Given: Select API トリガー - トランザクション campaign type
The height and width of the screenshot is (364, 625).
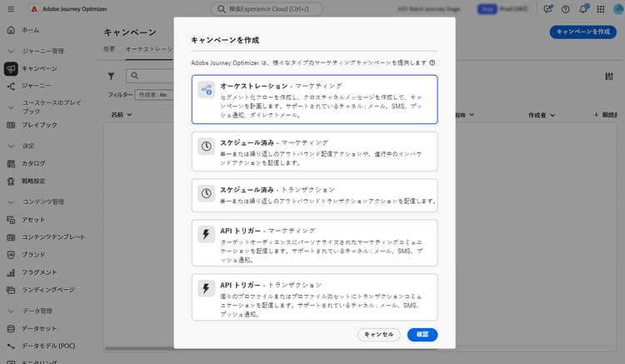Looking at the screenshot, I should (314, 297).
